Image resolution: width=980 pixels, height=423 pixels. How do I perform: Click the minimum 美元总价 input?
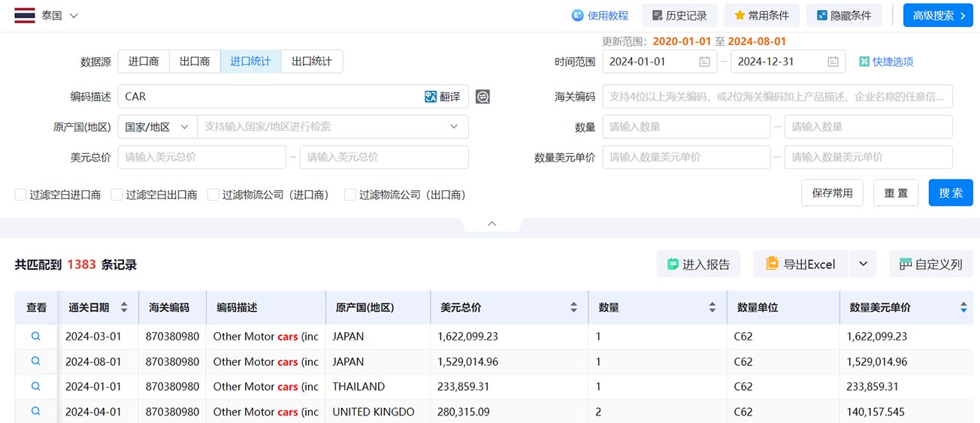202,157
